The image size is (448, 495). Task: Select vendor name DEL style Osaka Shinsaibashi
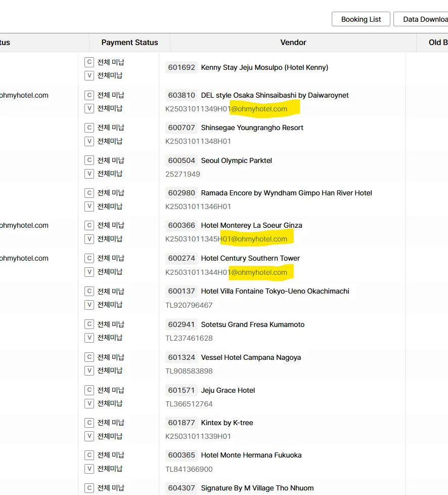(275, 95)
